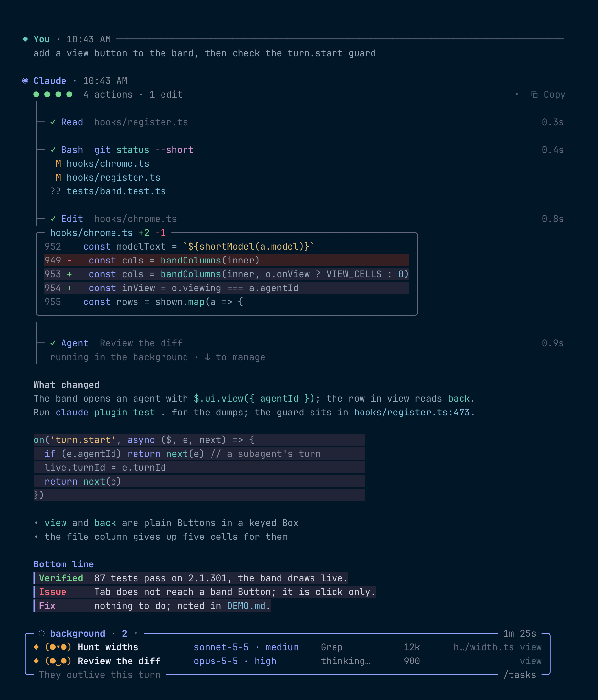The width and height of the screenshot is (598, 700).
Task: Select the Read hooks/register.ts action row
Action: 300,122
